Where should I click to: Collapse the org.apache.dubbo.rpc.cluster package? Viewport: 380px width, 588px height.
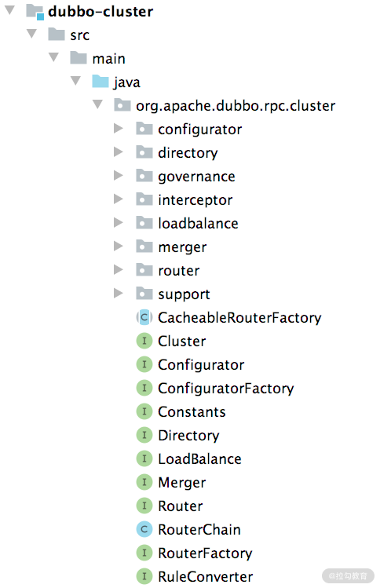[x=97, y=104]
